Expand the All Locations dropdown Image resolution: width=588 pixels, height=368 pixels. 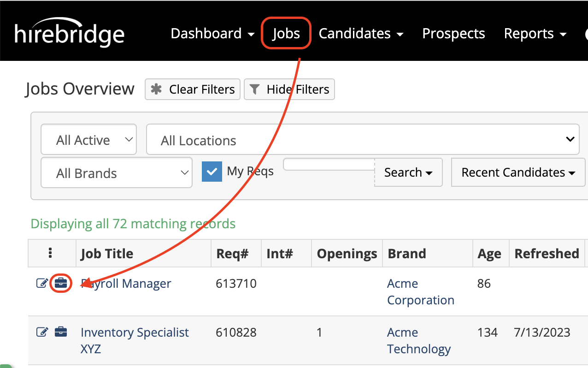coord(570,139)
